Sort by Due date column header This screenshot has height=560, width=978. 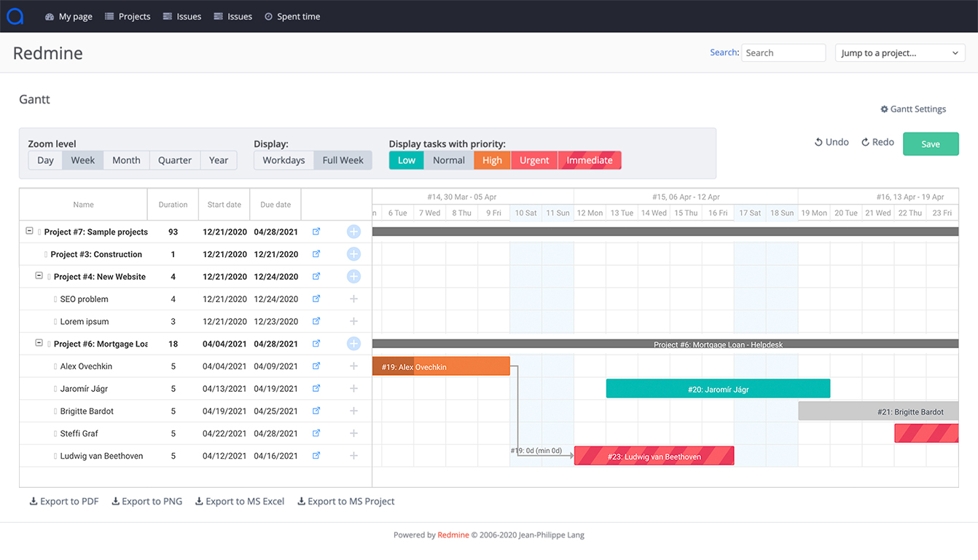275,205
